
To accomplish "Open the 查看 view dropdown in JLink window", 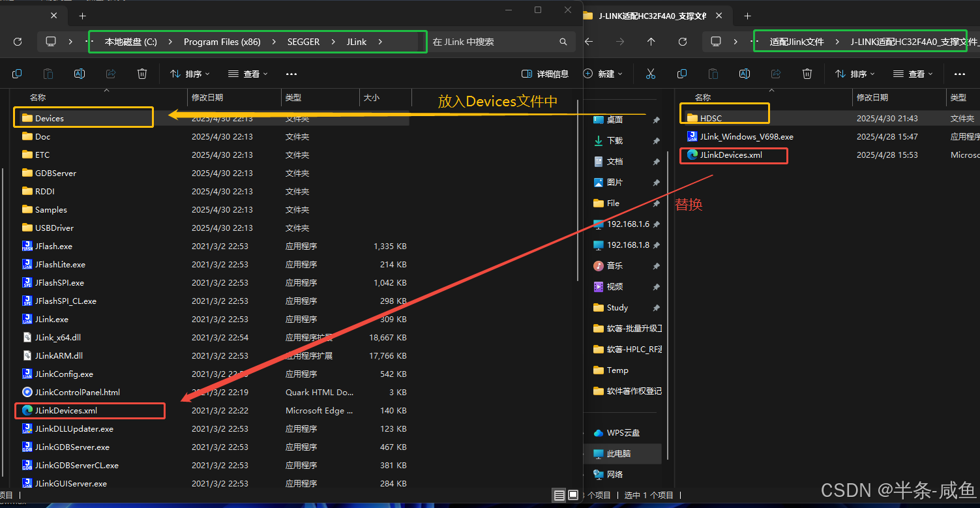I will click(x=248, y=74).
